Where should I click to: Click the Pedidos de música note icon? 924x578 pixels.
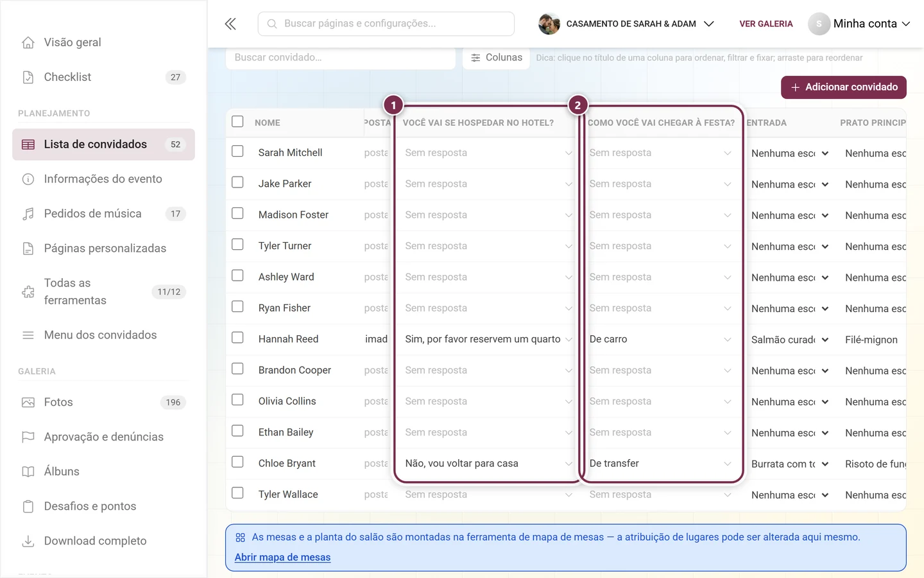point(28,214)
